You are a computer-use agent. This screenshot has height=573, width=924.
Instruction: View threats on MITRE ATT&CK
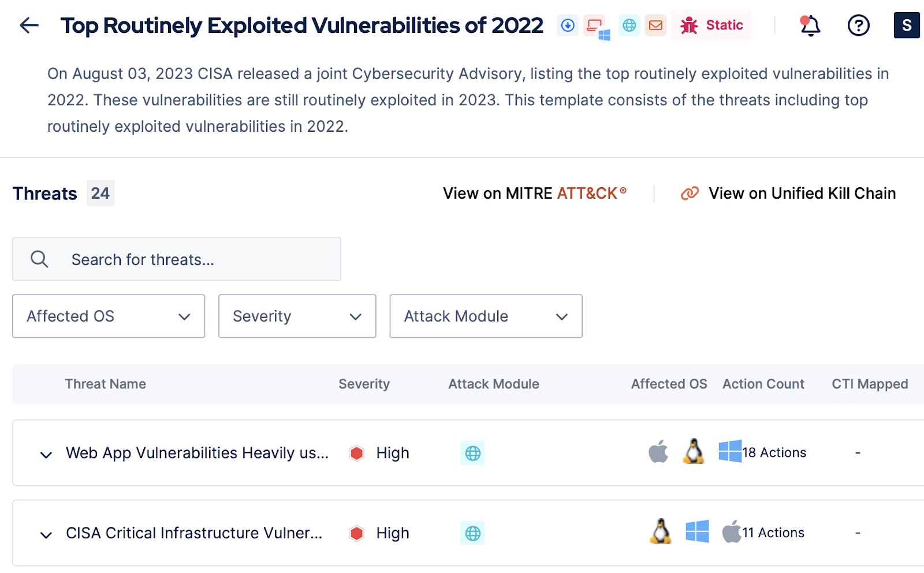coord(534,194)
